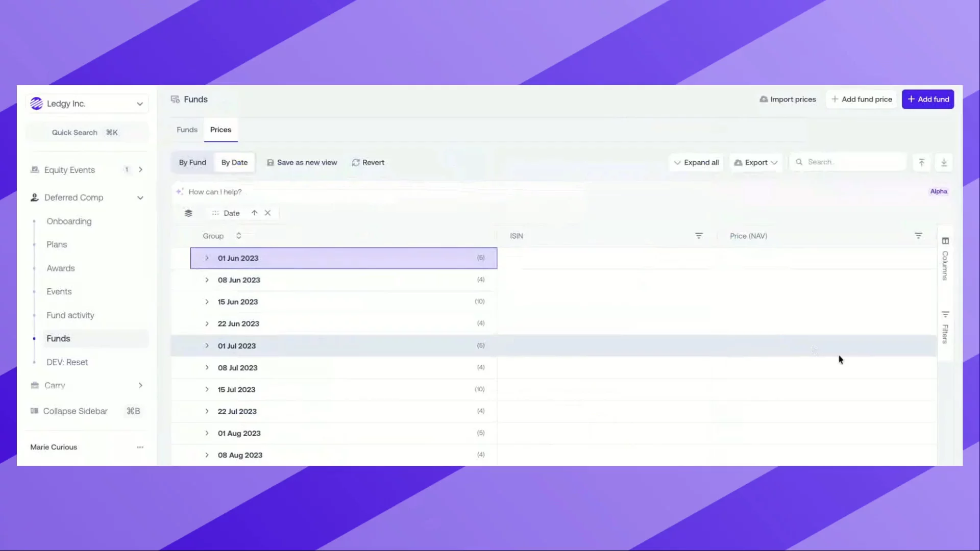This screenshot has width=980, height=551.
Task: Open the Price (NAV) column filter icon
Action: (918, 236)
